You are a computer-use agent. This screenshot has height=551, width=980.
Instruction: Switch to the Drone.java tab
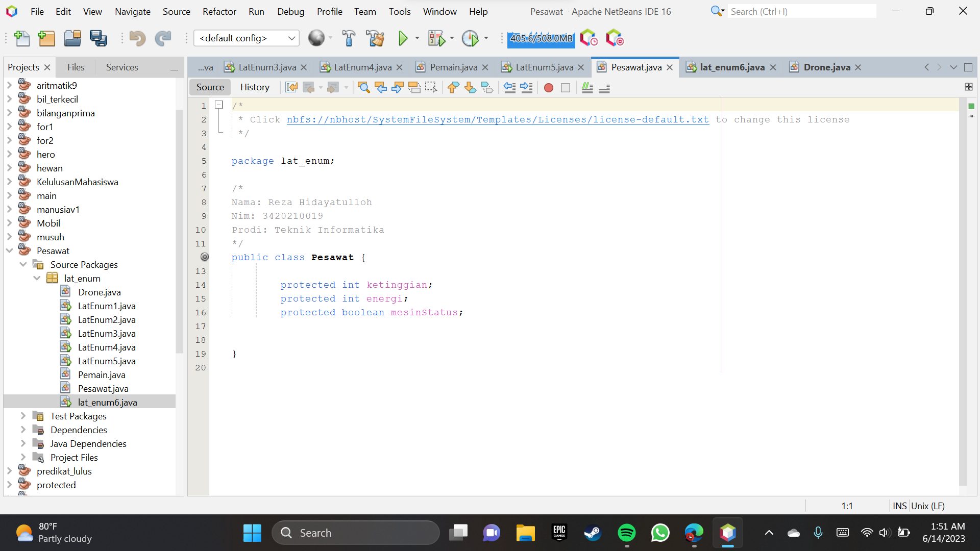click(826, 67)
